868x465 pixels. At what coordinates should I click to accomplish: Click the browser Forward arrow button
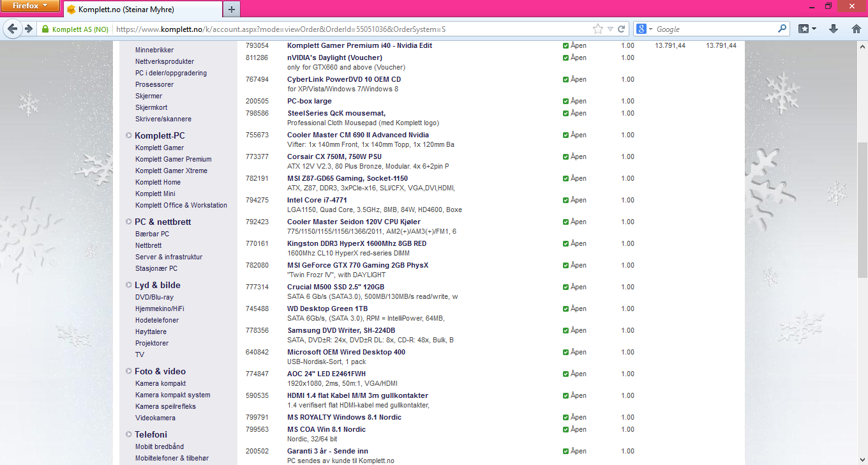point(28,29)
